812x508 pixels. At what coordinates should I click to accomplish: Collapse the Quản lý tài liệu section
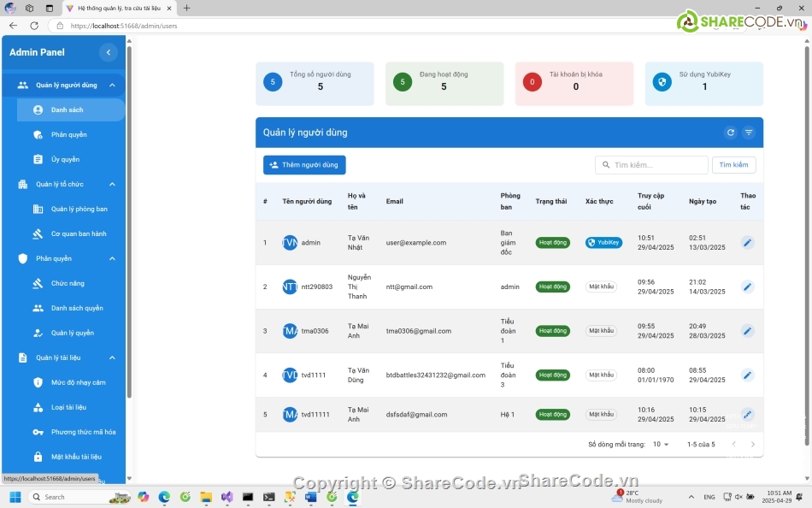112,357
